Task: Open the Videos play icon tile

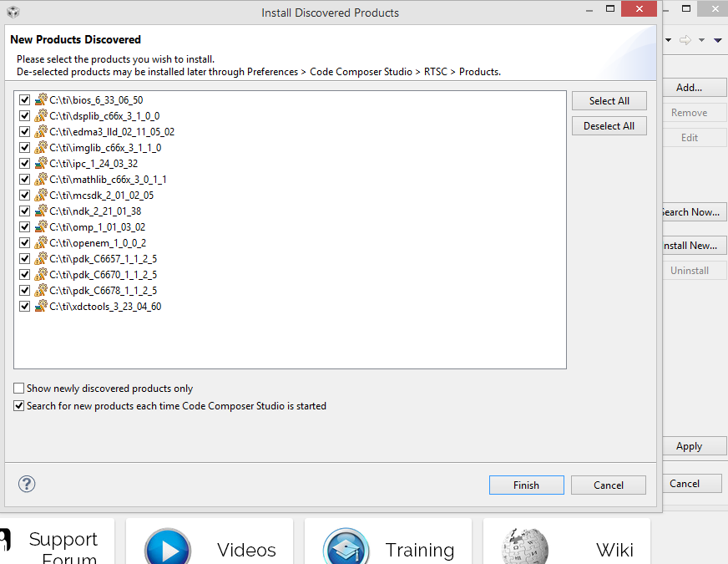Action: point(168,547)
